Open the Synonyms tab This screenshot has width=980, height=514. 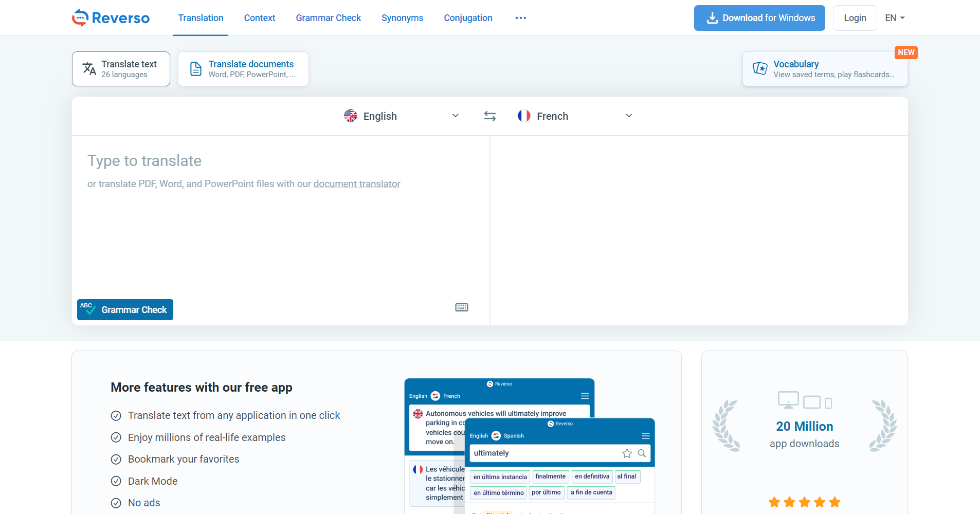tap(403, 18)
